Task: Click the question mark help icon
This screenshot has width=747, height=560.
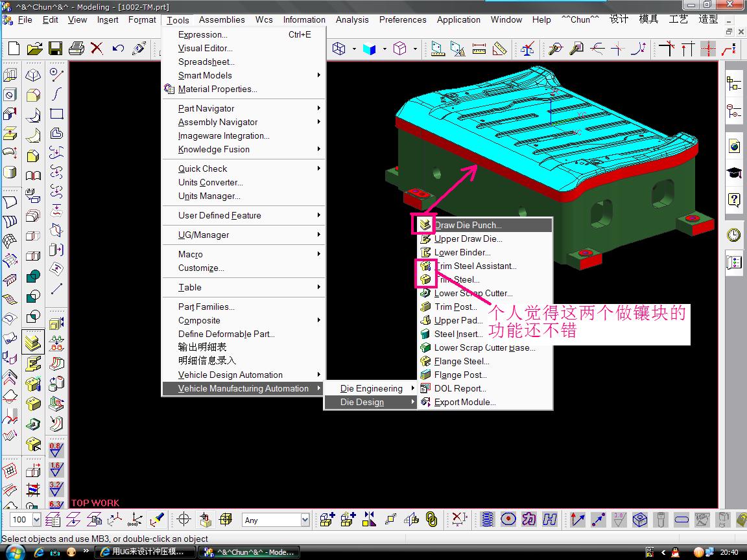Action: [733, 200]
